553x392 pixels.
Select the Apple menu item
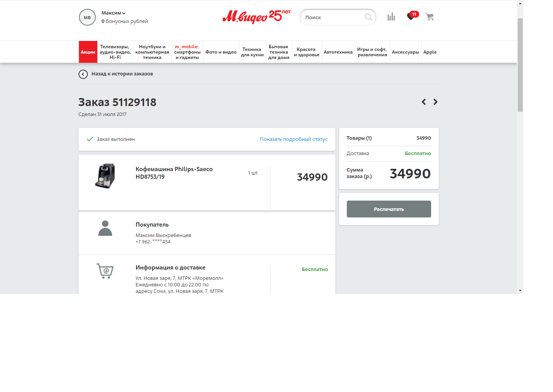tap(430, 52)
